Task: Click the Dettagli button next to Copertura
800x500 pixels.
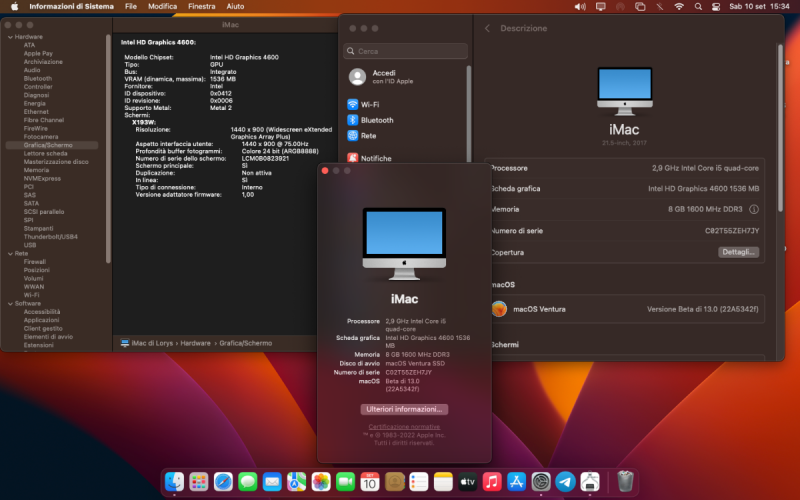Action: 738,252
